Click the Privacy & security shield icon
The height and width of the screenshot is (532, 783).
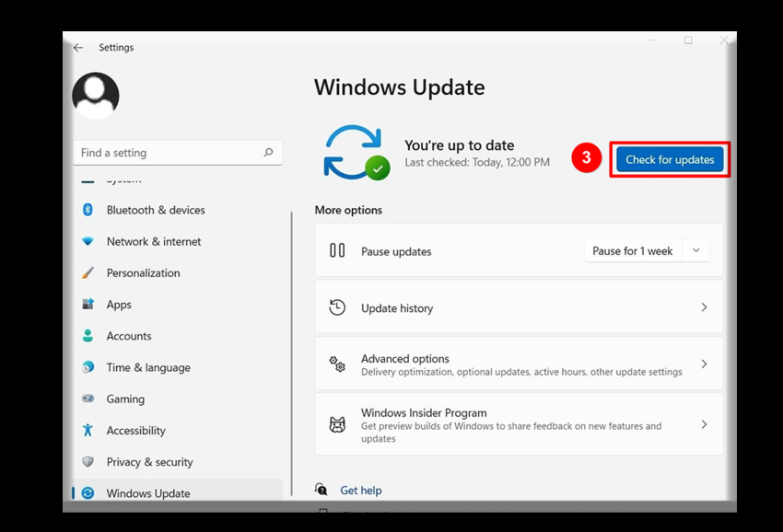click(88, 462)
